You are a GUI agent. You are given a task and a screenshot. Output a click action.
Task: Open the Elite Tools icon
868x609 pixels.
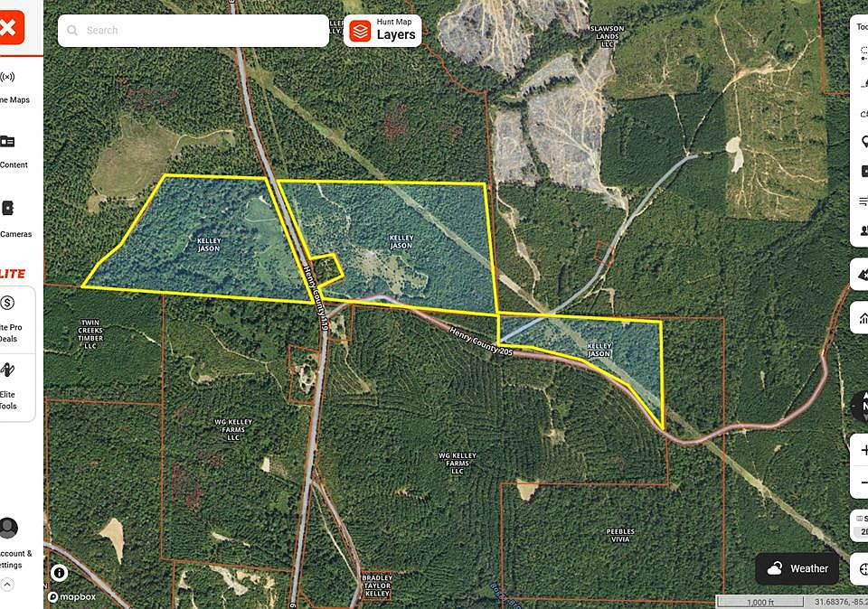[6, 370]
